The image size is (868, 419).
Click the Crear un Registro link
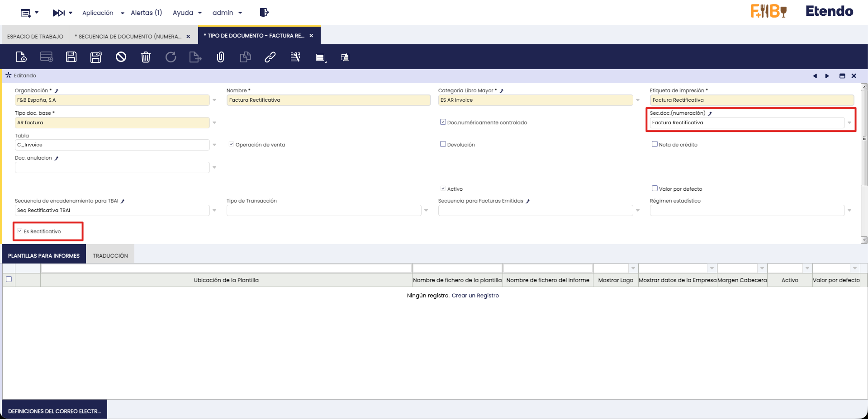tap(475, 296)
